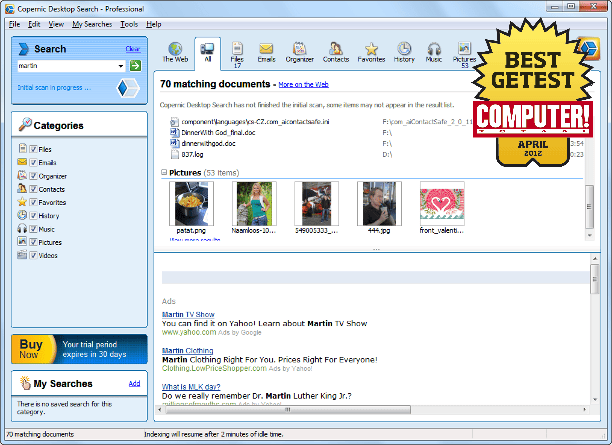Click the More on the Web link
This screenshot has width=612, height=445.
304,84
